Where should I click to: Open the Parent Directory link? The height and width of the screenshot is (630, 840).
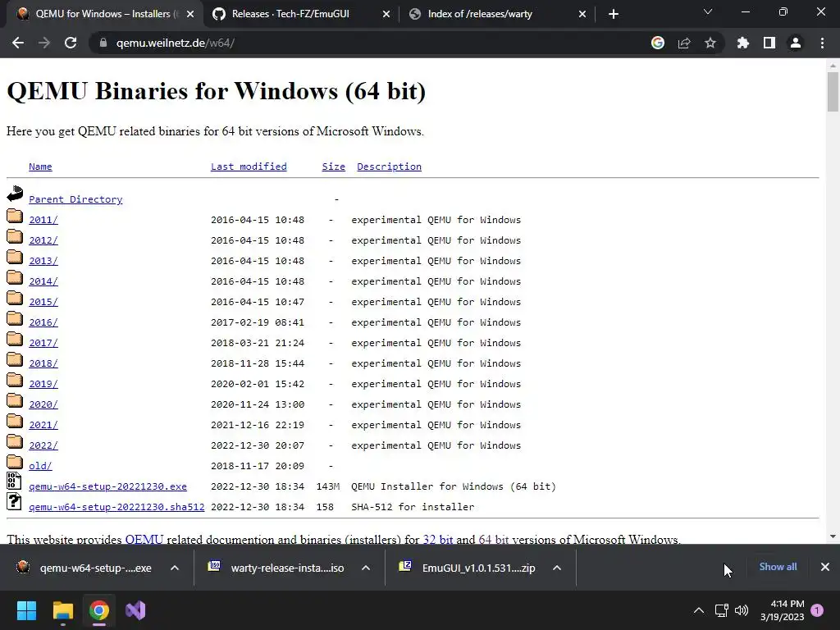click(75, 199)
